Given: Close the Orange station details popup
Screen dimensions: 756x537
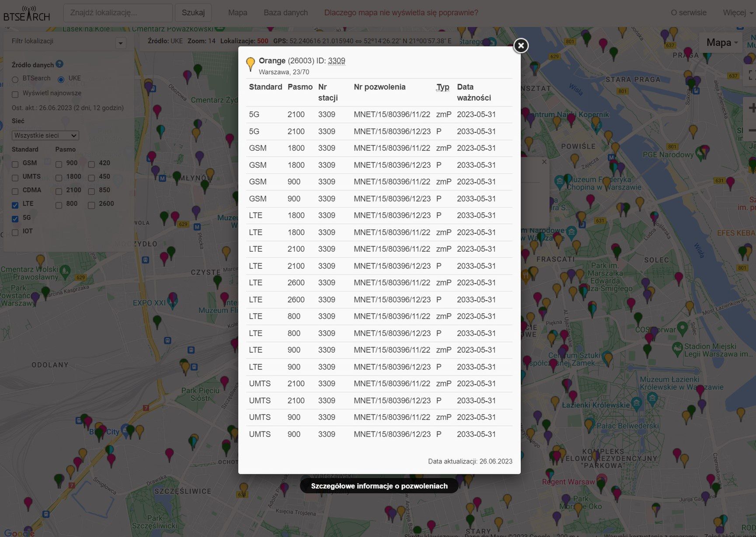Looking at the screenshot, I should [x=520, y=45].
